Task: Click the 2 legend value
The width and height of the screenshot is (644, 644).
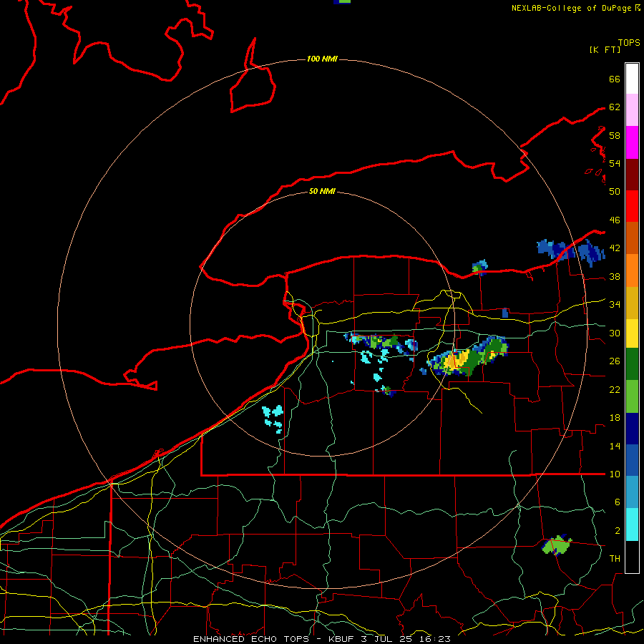Action: click(617, 531)
